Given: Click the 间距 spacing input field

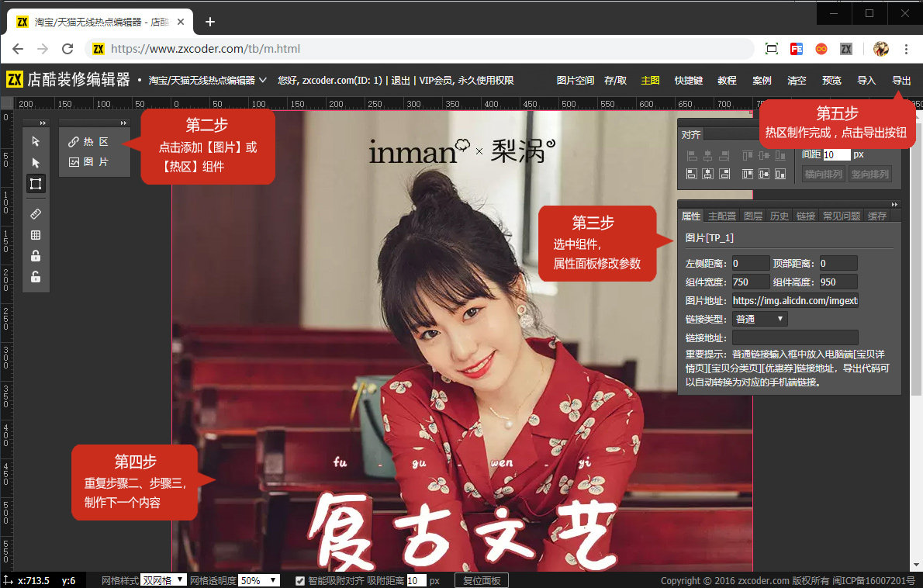Looking at the screenshot, I should (x=836, y=155).
